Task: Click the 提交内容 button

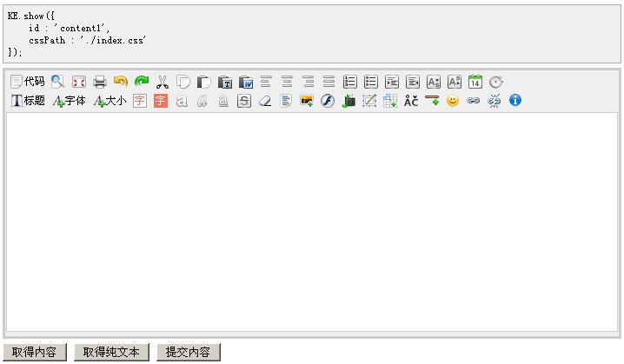Action: click(189, 353)
